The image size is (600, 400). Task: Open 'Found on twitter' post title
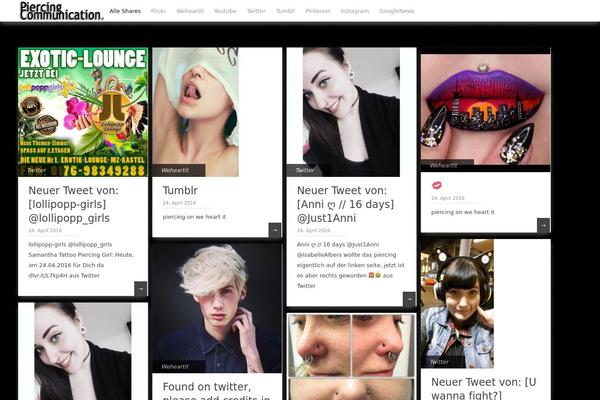216,392
